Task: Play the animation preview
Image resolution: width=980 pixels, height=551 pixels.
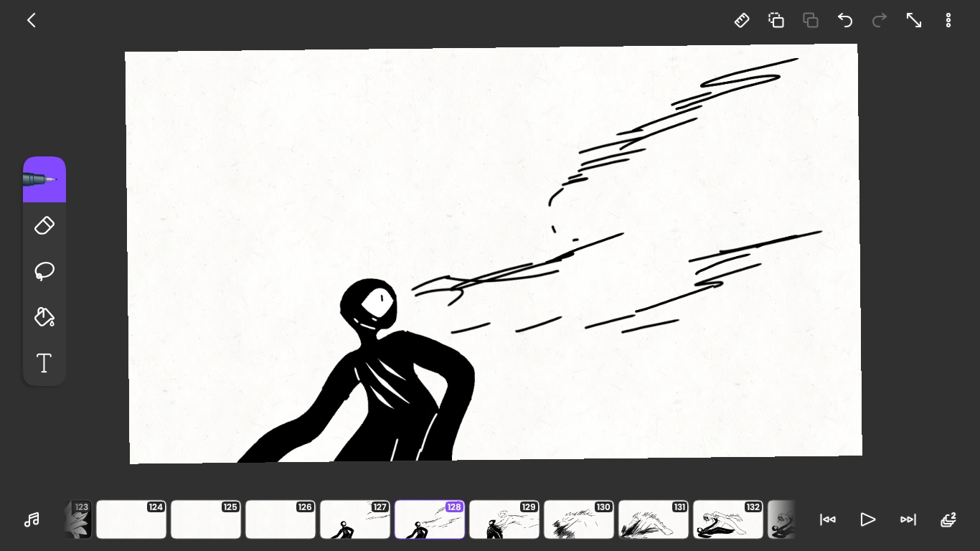Action: point(867,519)
